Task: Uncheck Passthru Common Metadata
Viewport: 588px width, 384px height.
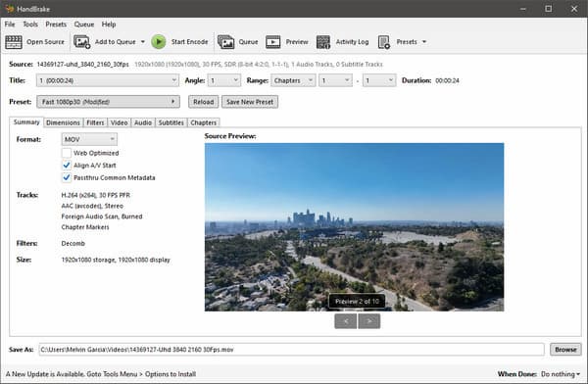Action: [x=67, y=177]
